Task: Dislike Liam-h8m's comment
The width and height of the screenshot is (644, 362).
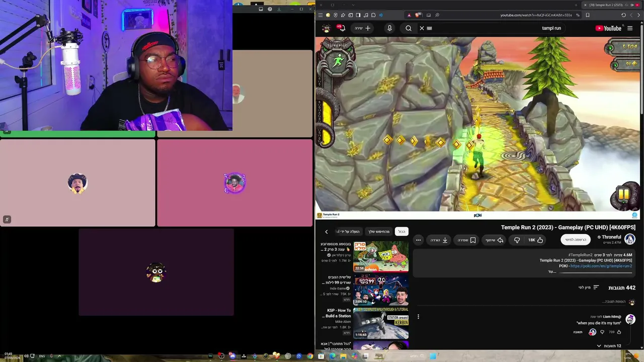Action: click(x=602, y=332)
